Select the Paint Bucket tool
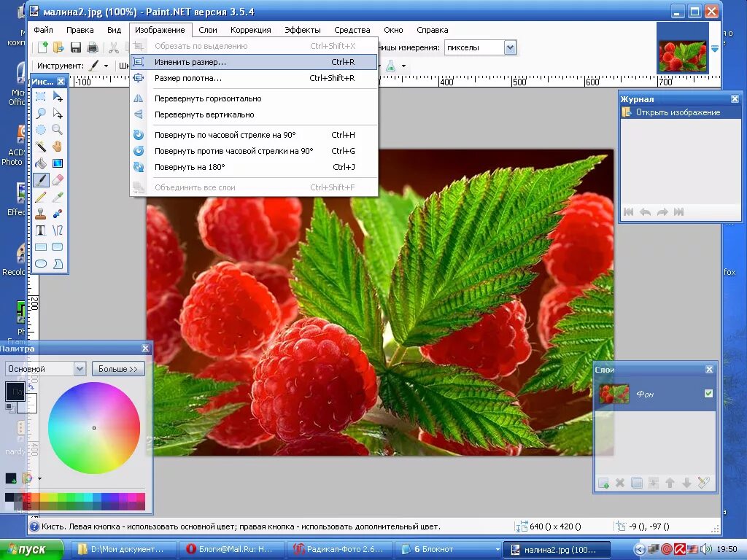747x560 pixels. 41,163
